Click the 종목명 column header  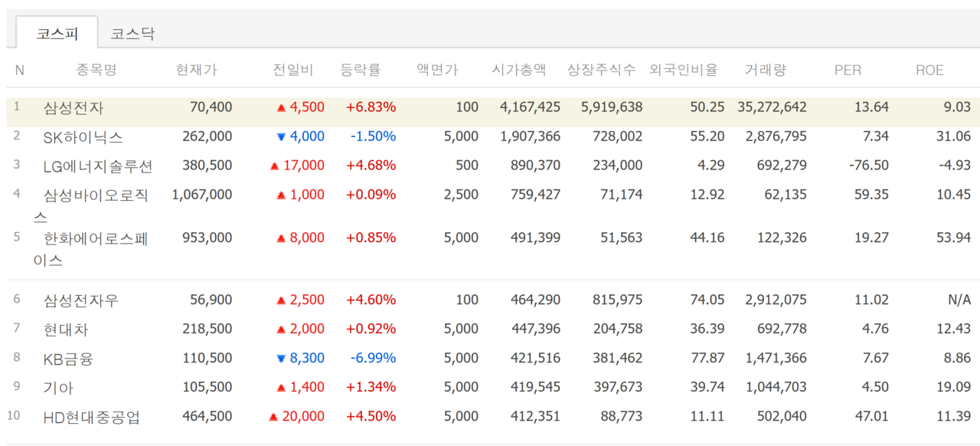click(x=96, y=70)
